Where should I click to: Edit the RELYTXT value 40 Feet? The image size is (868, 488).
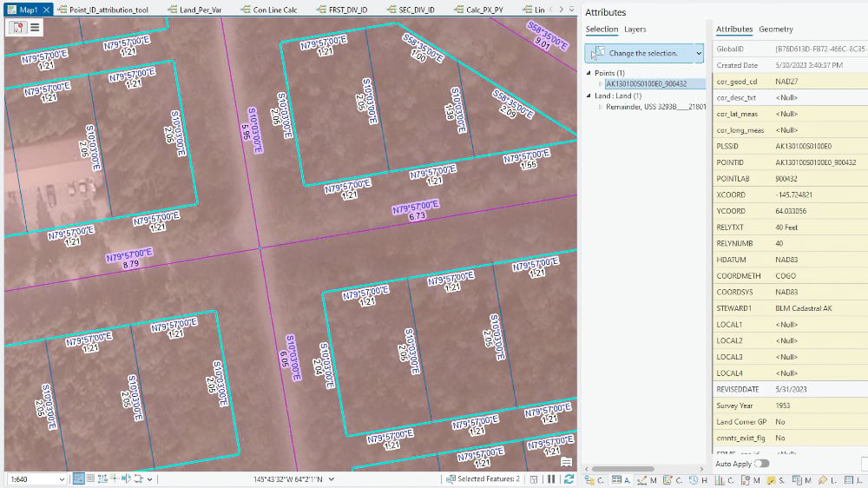(x=786, y=228)
